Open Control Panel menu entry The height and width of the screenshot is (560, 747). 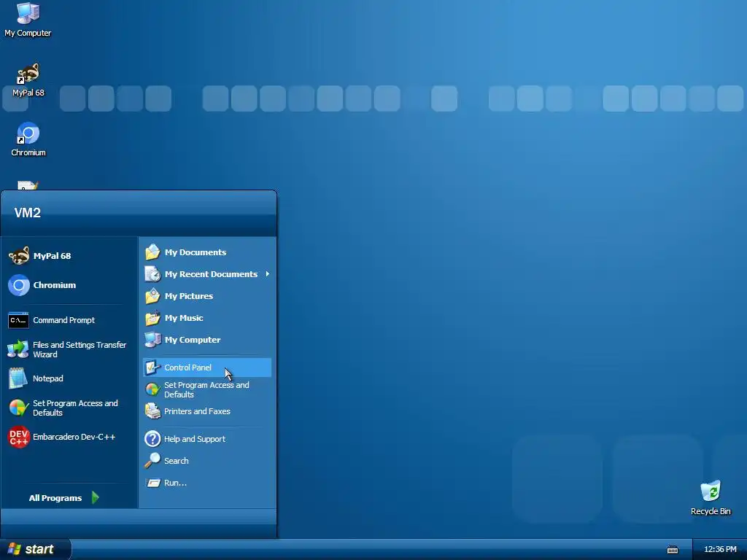pyautogui.click(x=206, y=367)
